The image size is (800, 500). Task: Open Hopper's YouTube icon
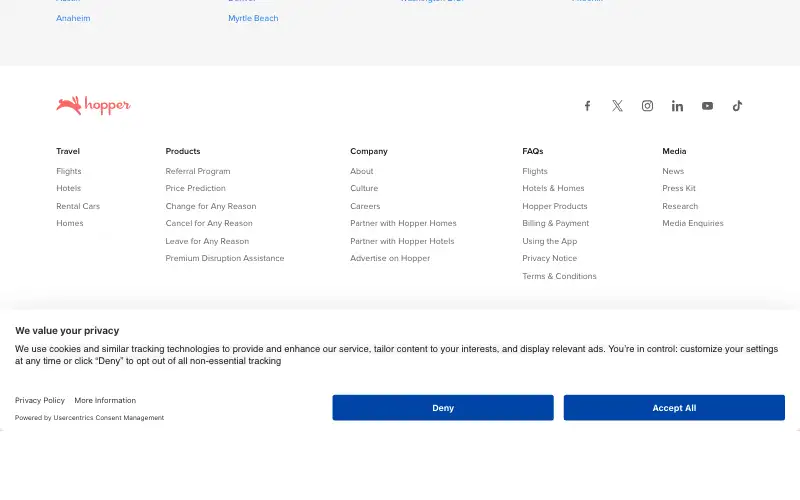(707, 106)
